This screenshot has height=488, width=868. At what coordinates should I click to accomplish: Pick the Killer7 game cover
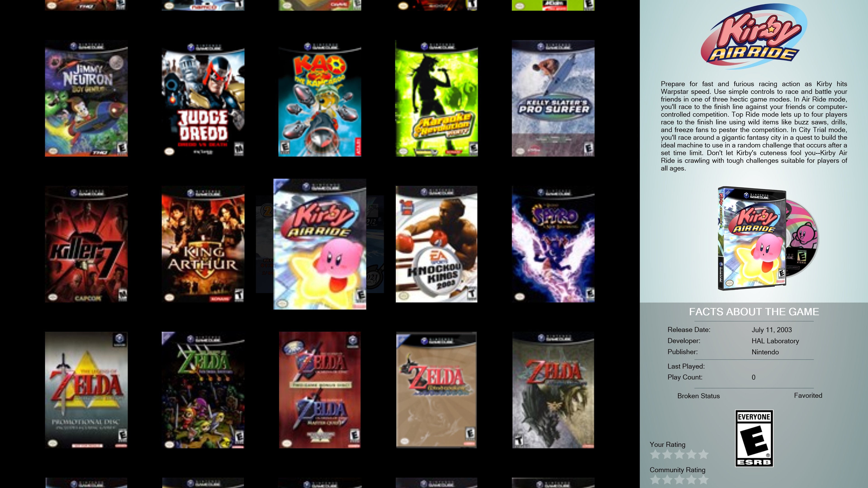[x=86, y=244]
